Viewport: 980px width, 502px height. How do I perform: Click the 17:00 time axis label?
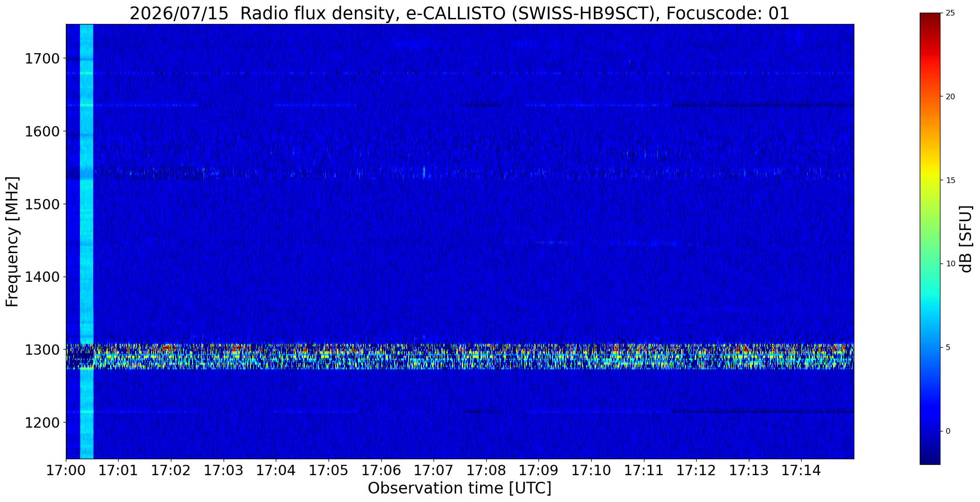tap(66, 470)
